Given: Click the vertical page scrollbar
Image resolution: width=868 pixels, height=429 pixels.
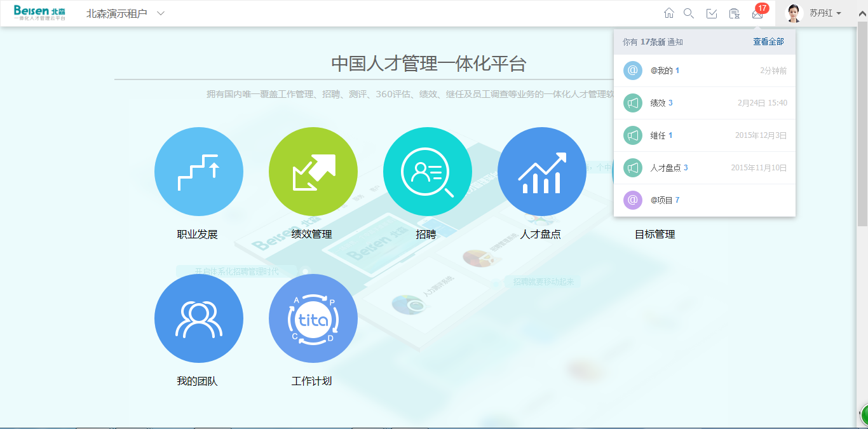Looking at the screenshot, I should click(x=862, y=127).
